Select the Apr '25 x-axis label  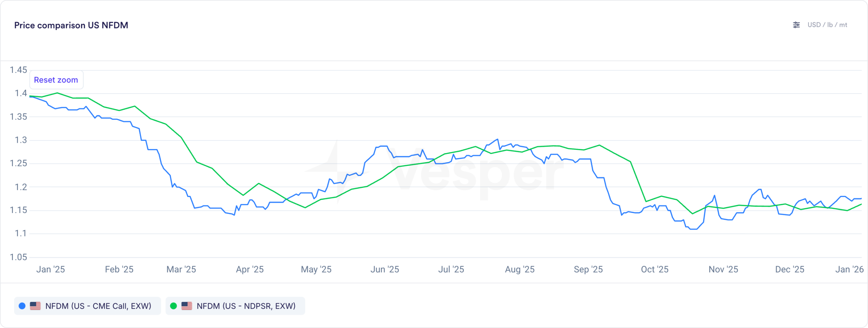pyautogui.click(x=250, y=269)
